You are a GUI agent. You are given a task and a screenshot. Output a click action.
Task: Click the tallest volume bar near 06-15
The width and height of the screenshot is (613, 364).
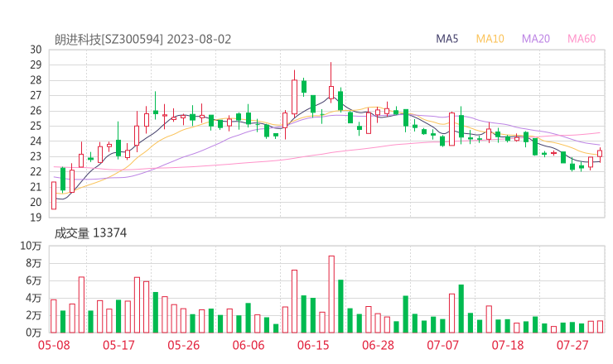[x=331, y=295]
